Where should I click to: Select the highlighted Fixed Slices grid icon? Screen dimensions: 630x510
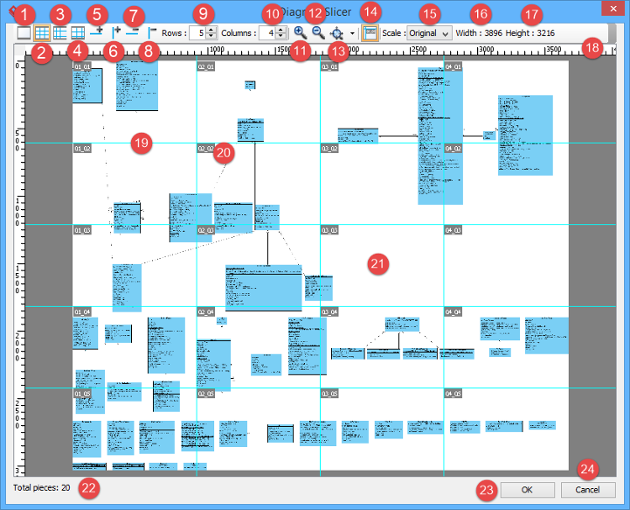pos(42,33)
